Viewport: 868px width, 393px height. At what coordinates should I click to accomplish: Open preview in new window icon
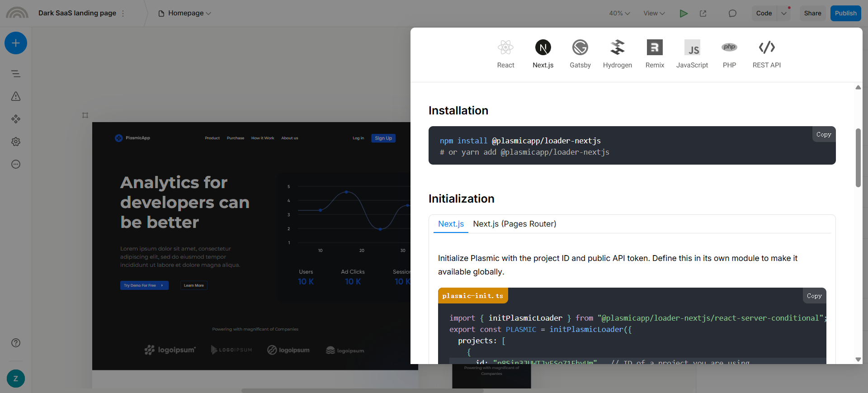(703, 13)
